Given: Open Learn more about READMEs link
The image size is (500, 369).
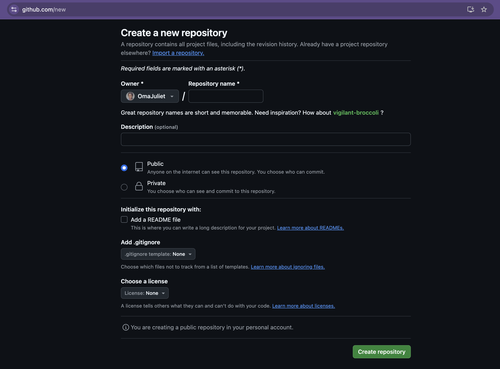Looking at the screenshot, I should pos(310,228).
